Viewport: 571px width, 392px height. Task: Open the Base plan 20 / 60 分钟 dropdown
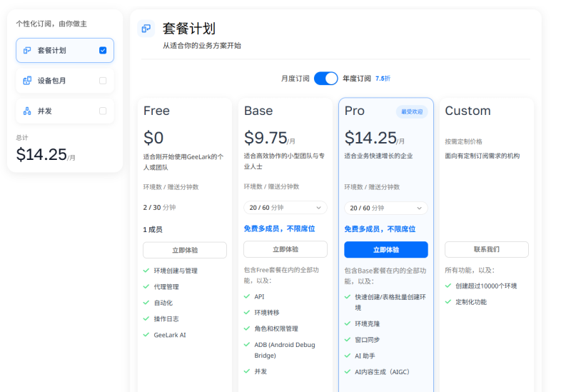pyautogui.click(x=285, y=208)
